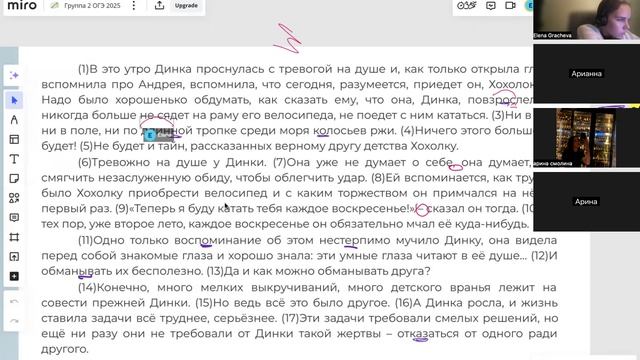
Task: Select the pen drawing tool
Action: click(x=14, y=120)
